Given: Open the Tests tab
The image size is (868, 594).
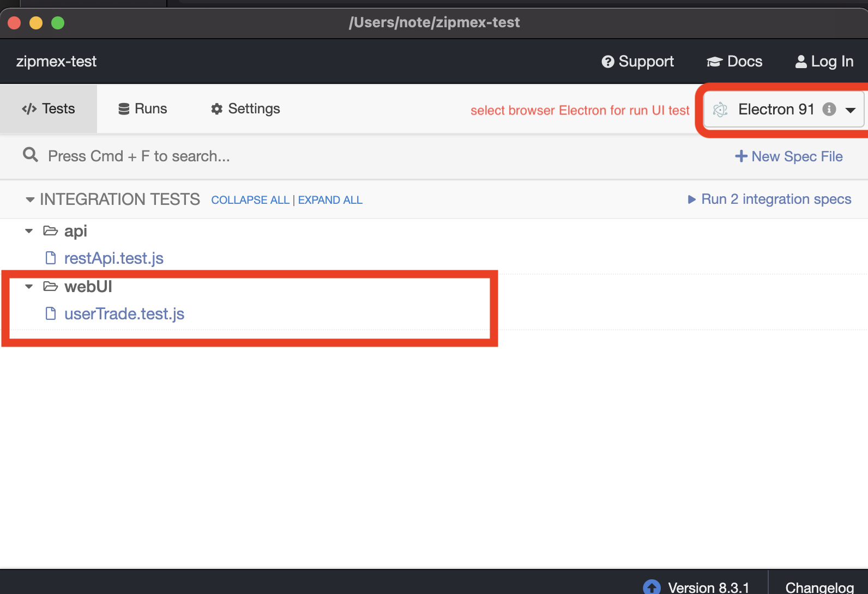Looking at the screenshot, I should click(x=49, y=108).
